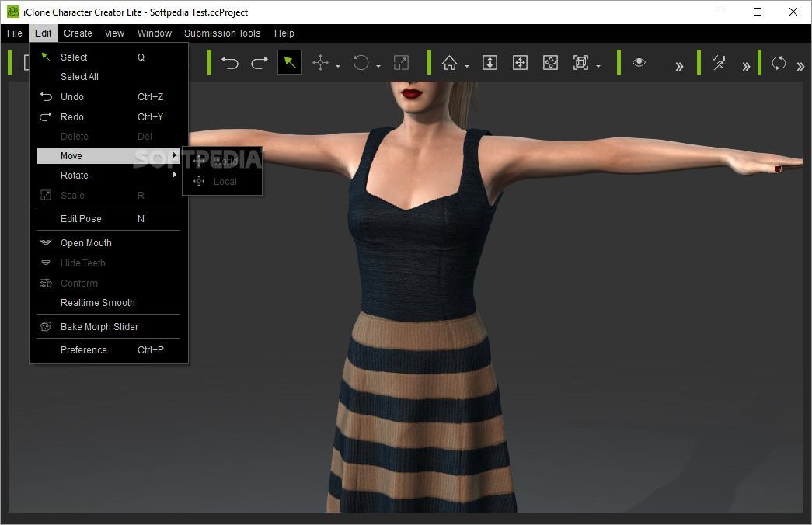Activate the green Select arrow tool
Image resolution: width=812 pixels, height=525 pixels.
click(290, 63)
